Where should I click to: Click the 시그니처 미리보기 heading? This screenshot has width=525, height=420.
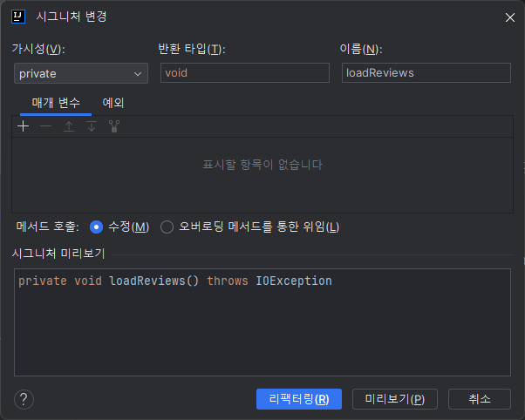(58, 254)
